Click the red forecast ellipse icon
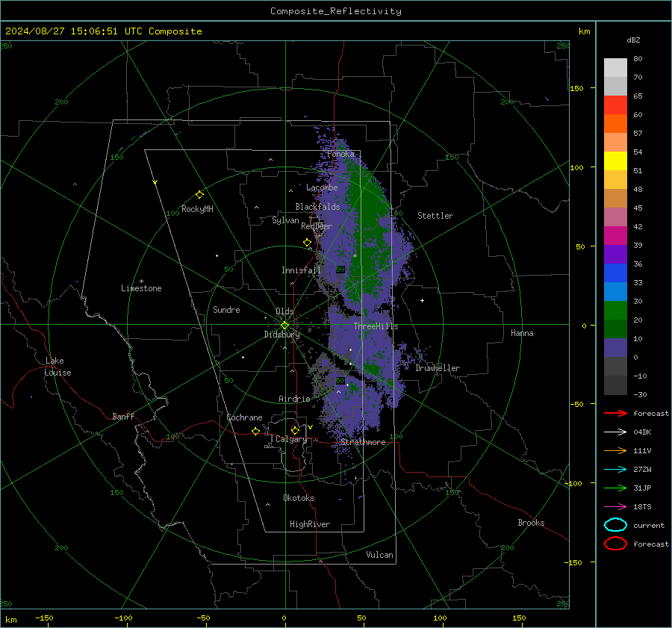 [x=615, y=544]
